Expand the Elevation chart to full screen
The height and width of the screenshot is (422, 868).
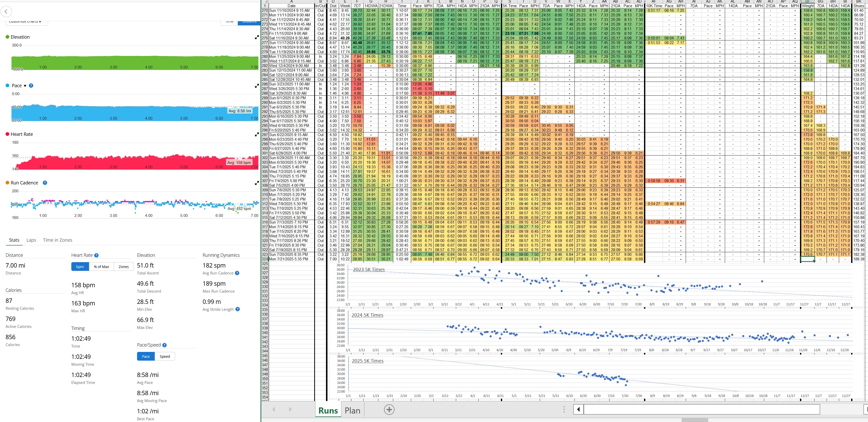point(257,37)
